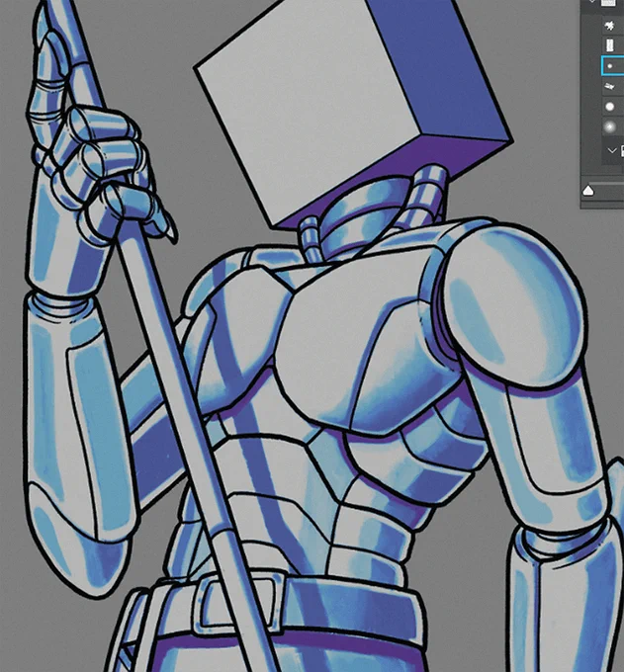Select the large hard round brush preset
This screenshot has width=624, height=672.
(x=609, y=107)
